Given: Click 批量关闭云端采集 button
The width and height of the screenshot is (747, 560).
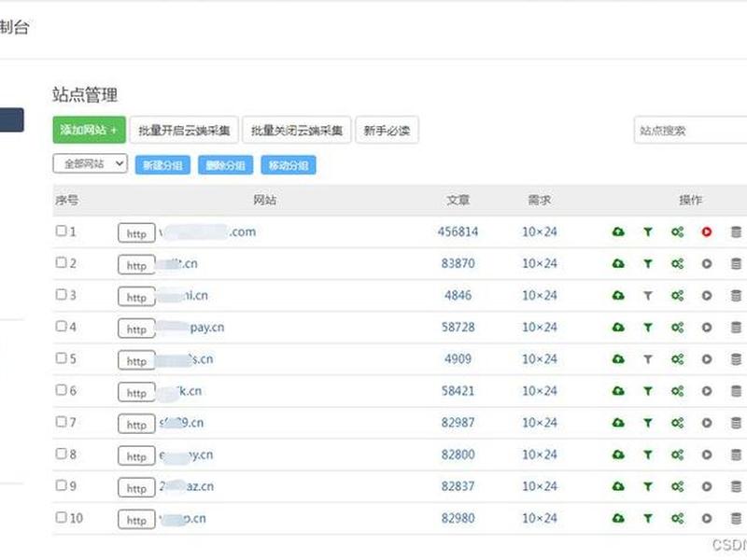Looking at the screenshot, I should (x=297, y=130).
